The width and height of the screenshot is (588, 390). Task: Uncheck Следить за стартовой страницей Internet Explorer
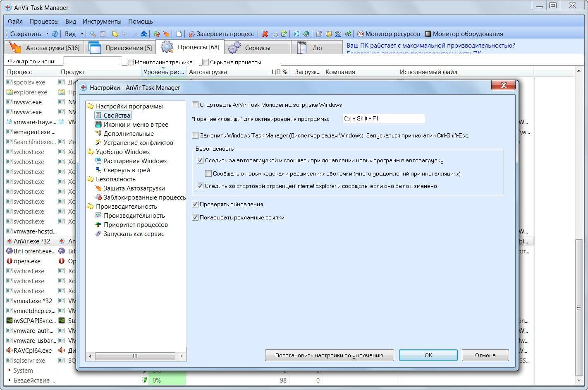point(200,186)
